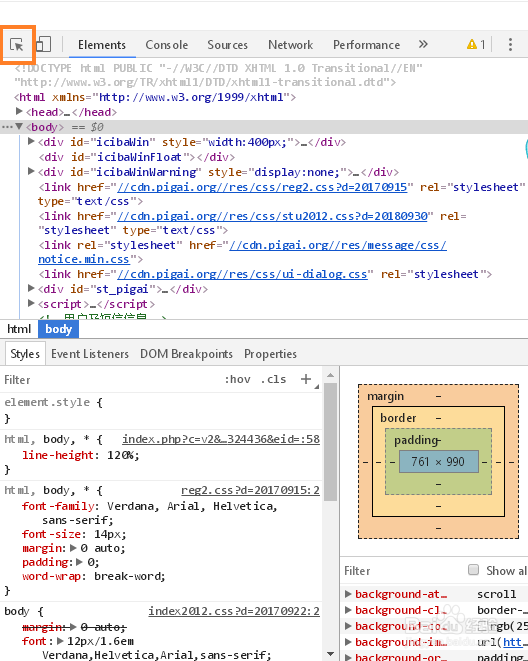This screenshot has width=528, height=661.
Task: Click the element.style rule block
Action: pos(161,410)
